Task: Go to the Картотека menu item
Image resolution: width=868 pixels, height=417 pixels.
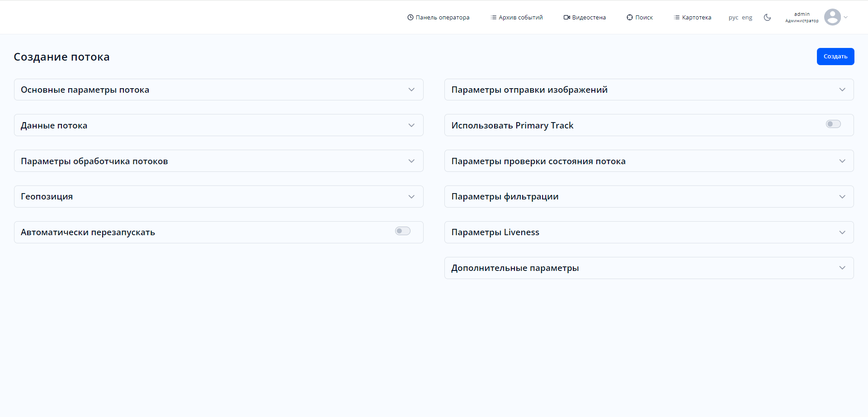Action: (x=696, y=18)
